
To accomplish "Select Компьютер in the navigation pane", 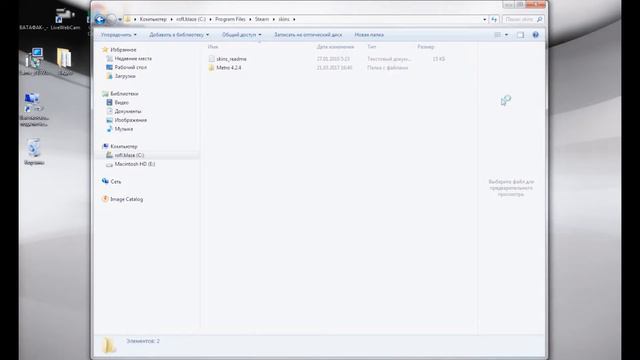I will (124, 146).
